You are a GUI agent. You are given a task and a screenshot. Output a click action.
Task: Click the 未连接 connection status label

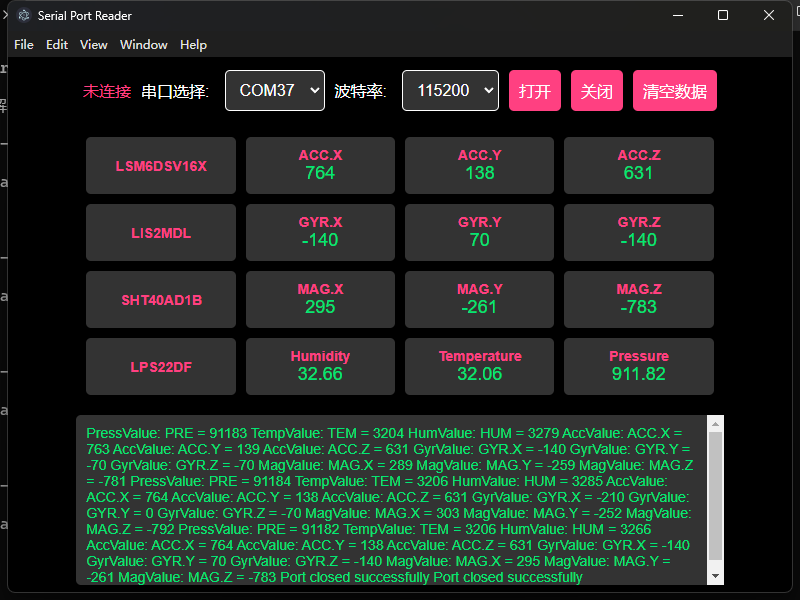[107, 91]
